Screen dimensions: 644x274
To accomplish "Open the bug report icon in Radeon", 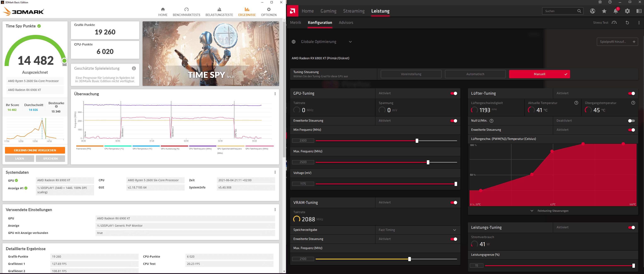I will [600, 2].
